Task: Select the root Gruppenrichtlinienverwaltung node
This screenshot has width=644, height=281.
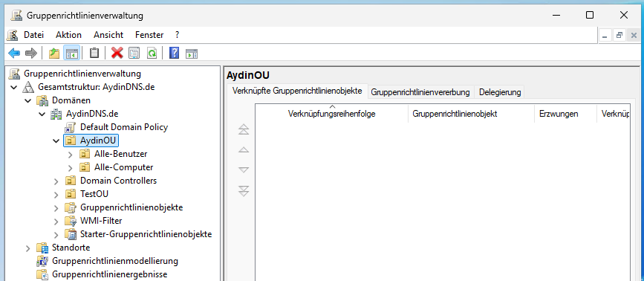Action: tap(82, 74)
